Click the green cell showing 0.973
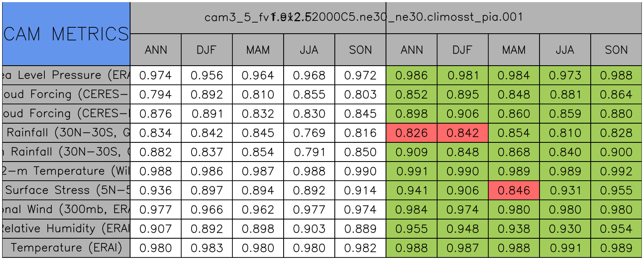The width and height of the screenshot is (644, 260). [565, 75]
